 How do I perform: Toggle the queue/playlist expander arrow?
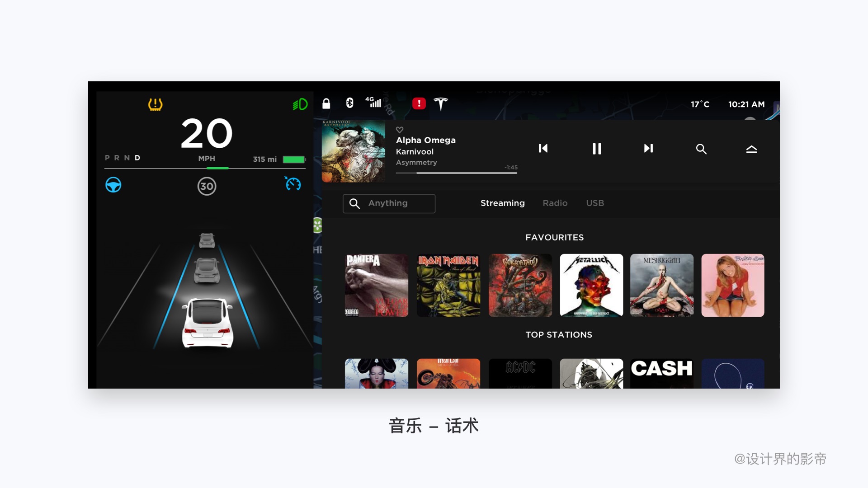(750, 148)
